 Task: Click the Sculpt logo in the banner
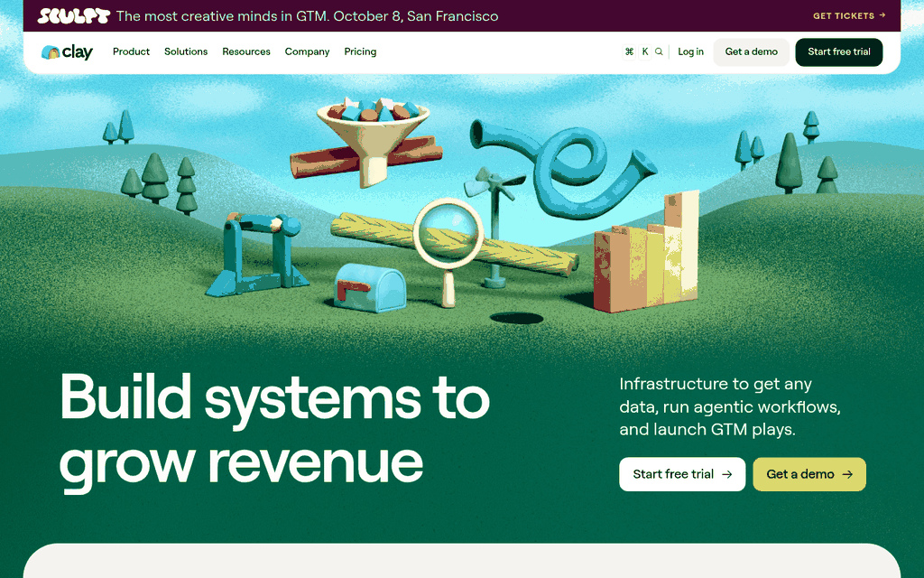click(x=74, y=16)
